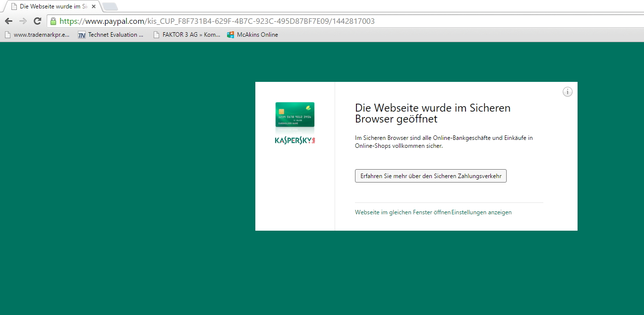Screen dimensions: 644x315
Task: Click the paragraph starting 'Im Sicheren Browser sind alle'
Action: [x=444, y=142]
